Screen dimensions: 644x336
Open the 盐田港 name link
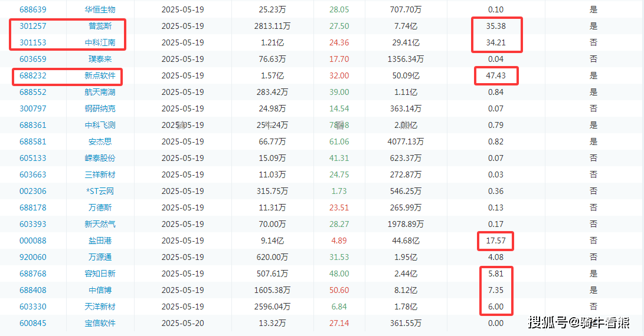[100, 241]
